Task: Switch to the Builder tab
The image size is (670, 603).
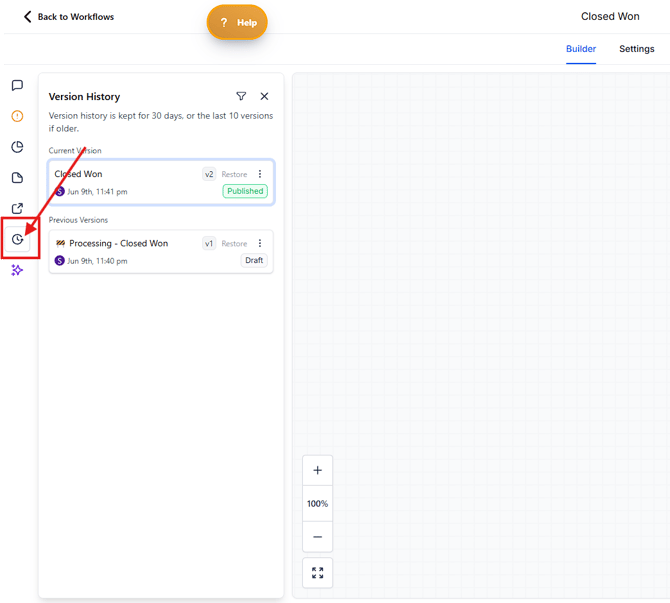Action: pos(581,49)
